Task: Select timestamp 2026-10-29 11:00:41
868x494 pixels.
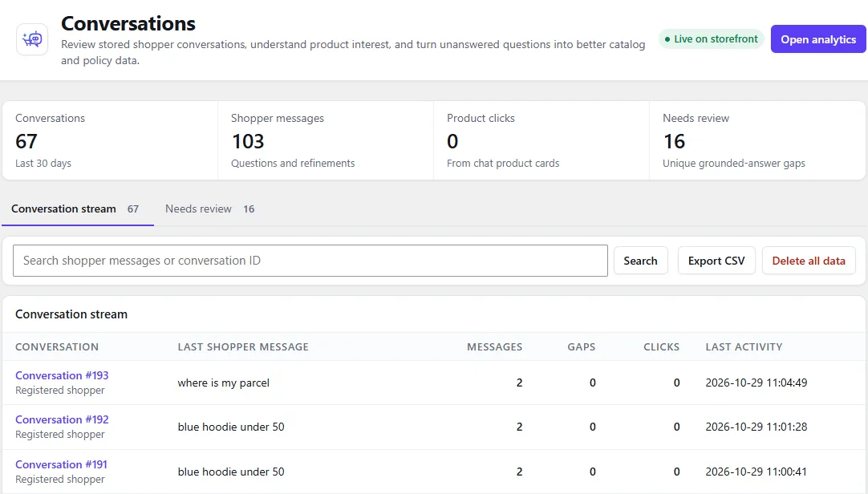Action: click(x=756, y=472)
